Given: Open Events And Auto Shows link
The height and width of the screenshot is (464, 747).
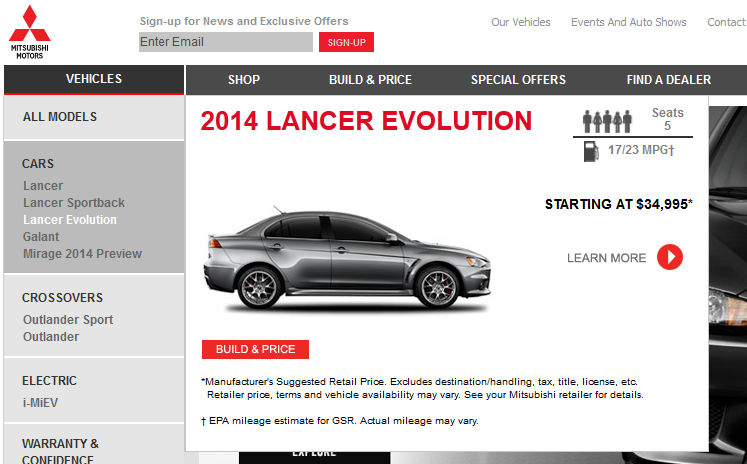Looking at the screenshot, I should (x=628, y=22).
